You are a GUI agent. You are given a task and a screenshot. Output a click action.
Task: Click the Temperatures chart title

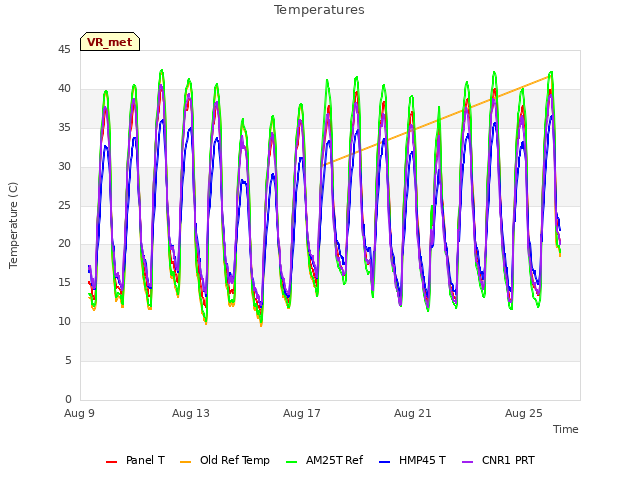pos(319,10)
